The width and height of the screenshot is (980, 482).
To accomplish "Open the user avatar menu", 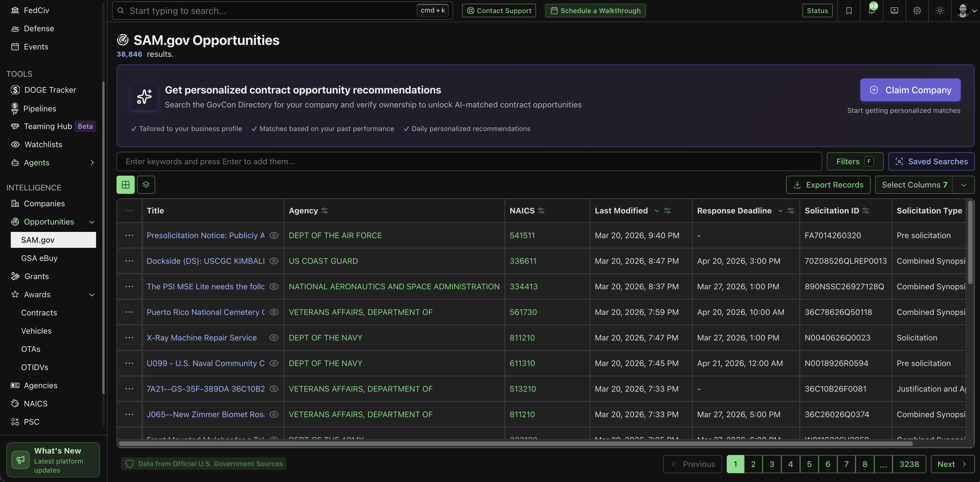I will (966, 11).
